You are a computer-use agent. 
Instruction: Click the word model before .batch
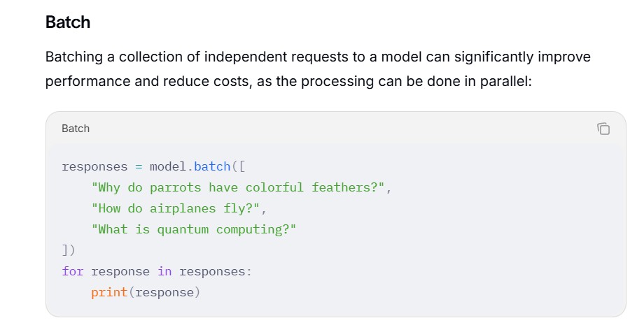(168, 166)
